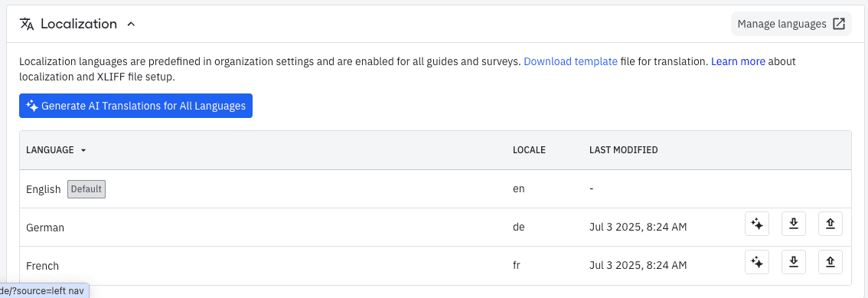Select the French language name
Viewport: 868px width, 298px height.
click(43, 266)
